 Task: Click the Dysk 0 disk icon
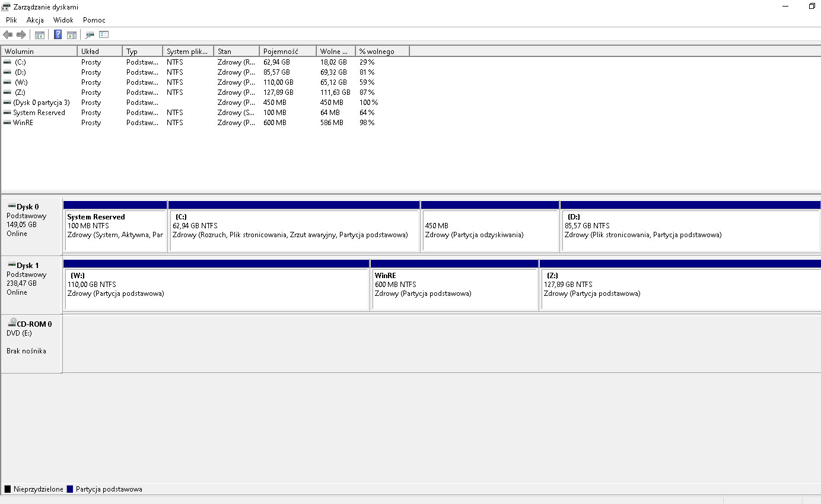coord(11,206)
